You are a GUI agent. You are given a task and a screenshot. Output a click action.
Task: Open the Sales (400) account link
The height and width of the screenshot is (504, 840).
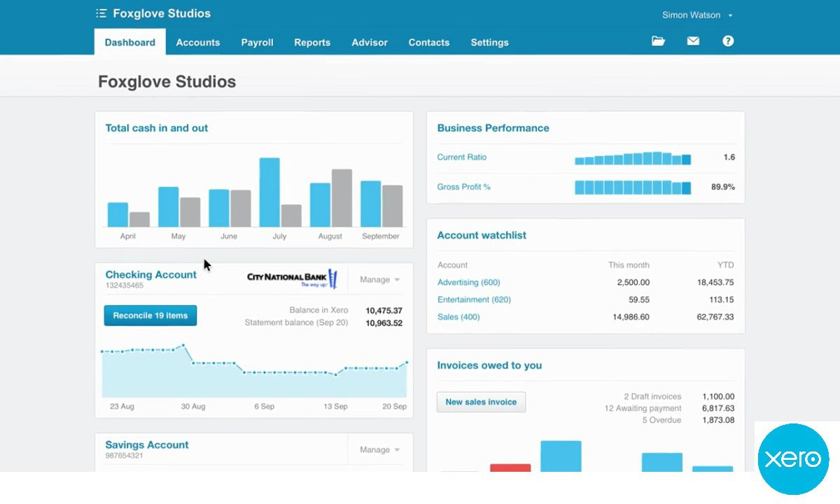458,316
